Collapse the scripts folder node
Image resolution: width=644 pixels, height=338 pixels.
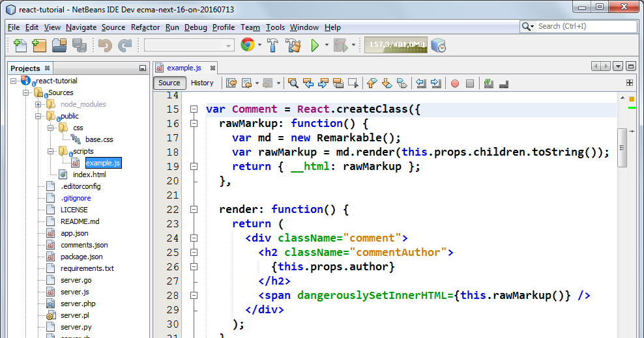click(x=50, y=151)
